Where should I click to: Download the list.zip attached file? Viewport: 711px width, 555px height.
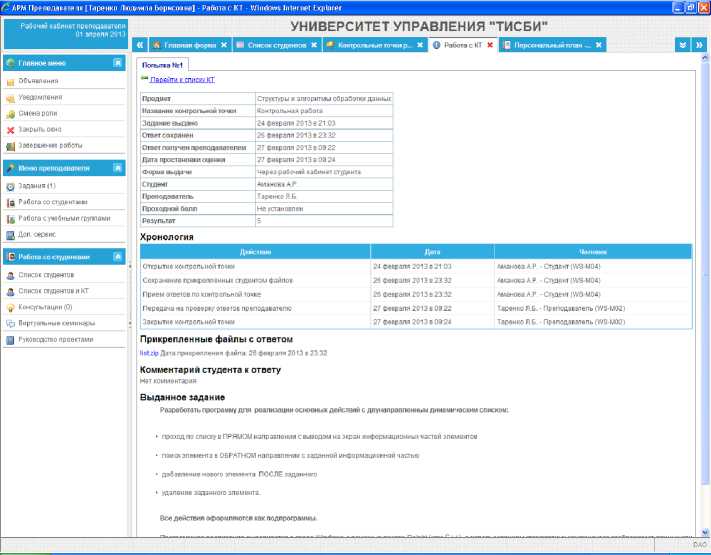click(x=149, y=353)
